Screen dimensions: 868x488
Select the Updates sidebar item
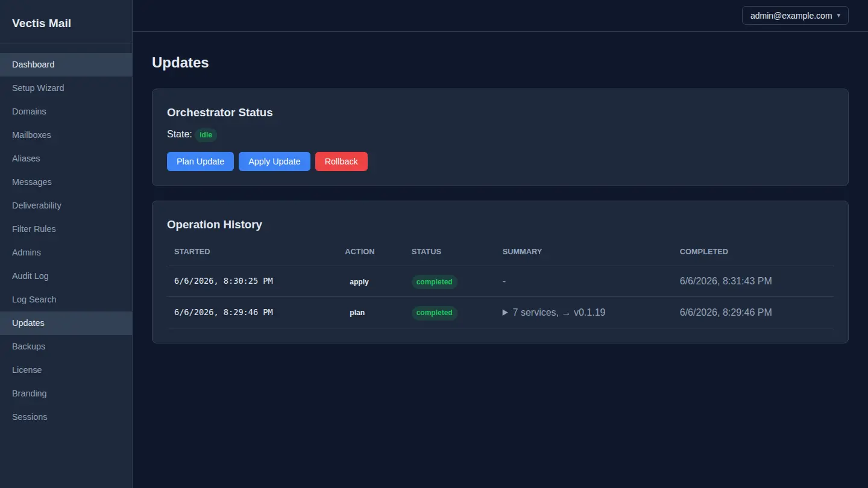click(66, 323)
